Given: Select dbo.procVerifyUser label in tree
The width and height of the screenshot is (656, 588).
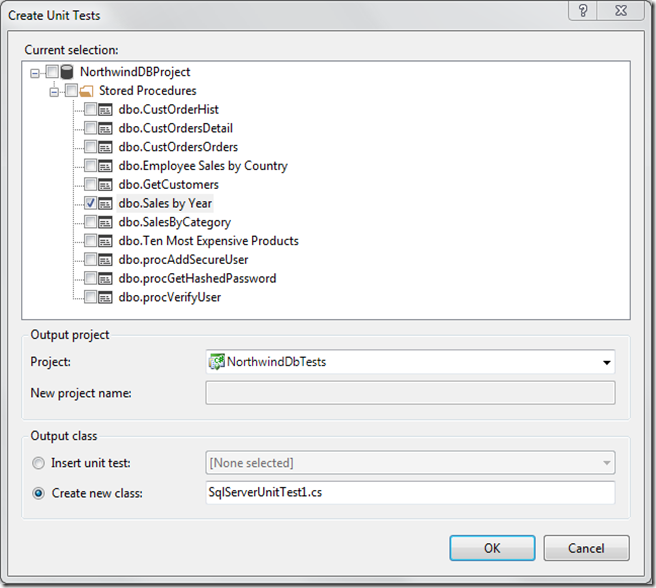Looking at the screenshot, I should [x=170, y=298].
